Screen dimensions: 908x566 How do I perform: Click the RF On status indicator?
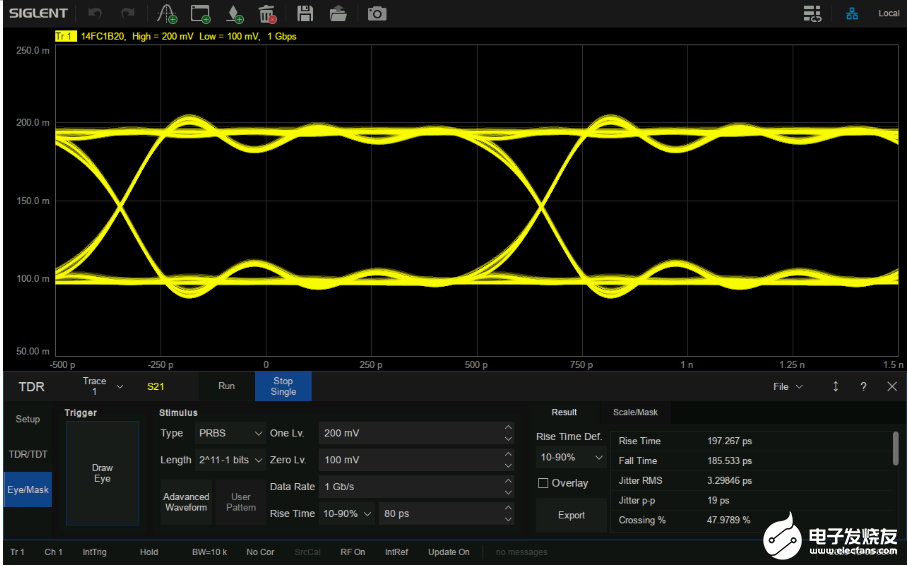point(353,552)
